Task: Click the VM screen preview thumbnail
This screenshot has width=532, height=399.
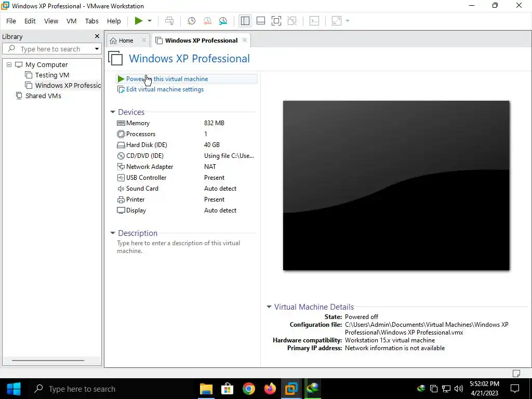Action: click(x=396, y=185)
